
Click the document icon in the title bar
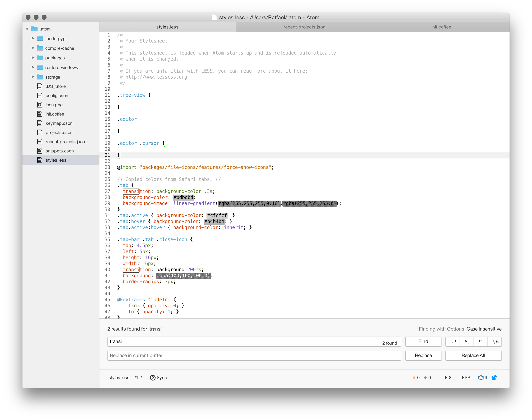pyautogui.click(x=214, y=17)
